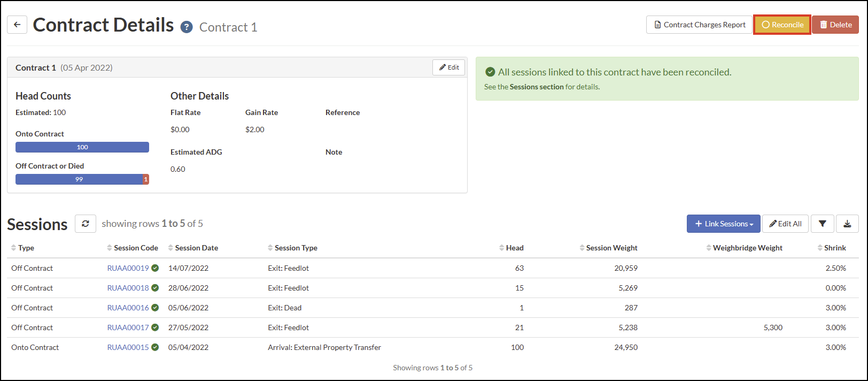Select the 14/07/2022 session date
This screenshot has width=868, height=381.
click(188, 268)
